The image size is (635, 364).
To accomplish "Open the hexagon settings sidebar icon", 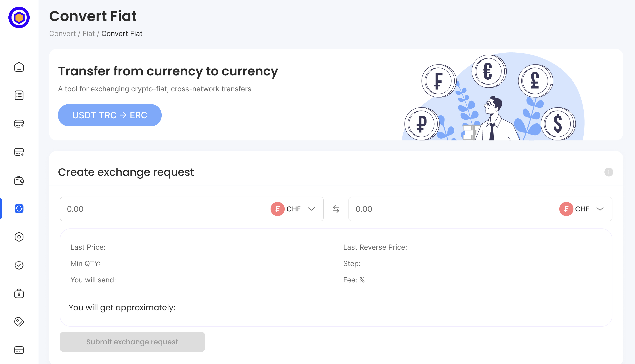I will 19,237.
